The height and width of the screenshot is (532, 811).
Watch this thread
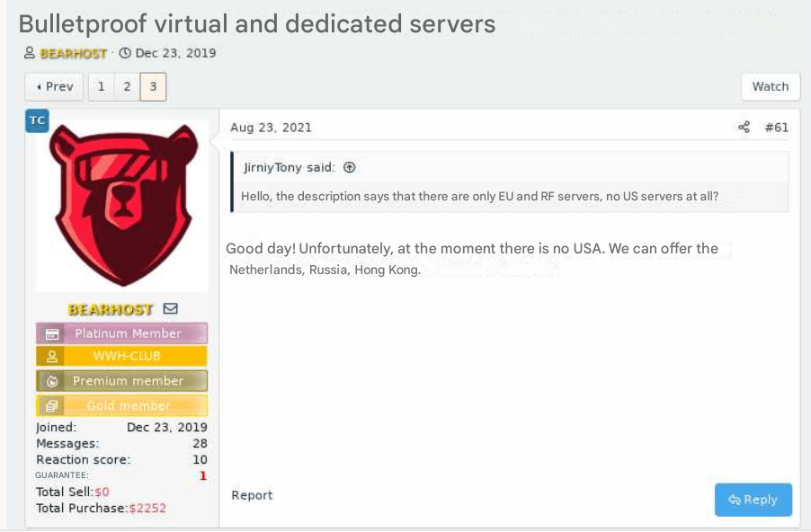(x=771, y=87)
